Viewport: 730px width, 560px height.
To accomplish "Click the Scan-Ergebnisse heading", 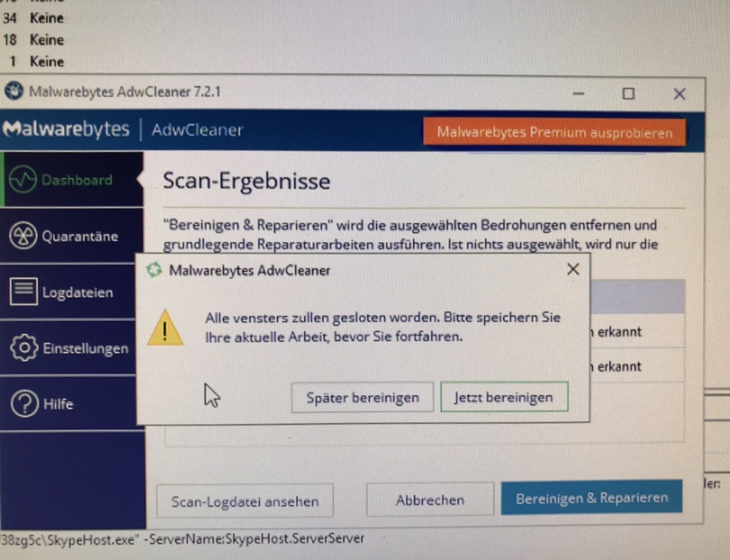I will [x=246, y=181].
